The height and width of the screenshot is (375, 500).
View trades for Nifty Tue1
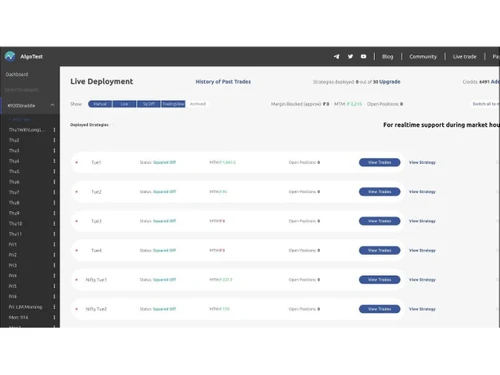(380, 280)
